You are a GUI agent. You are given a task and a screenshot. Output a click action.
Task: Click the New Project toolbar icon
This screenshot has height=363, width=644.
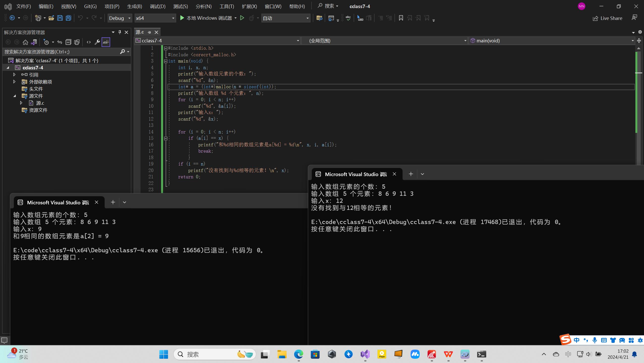pyautogui.click(x=38, y=18)
